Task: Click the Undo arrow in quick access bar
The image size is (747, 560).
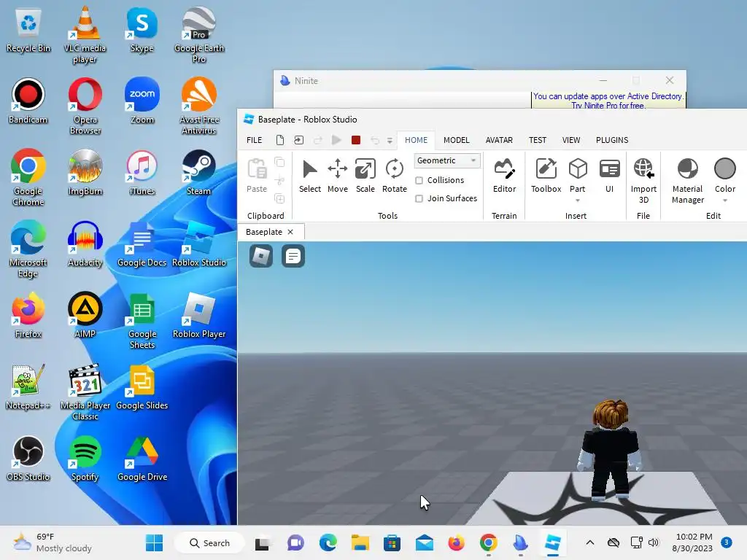Action: coord(375,140)
